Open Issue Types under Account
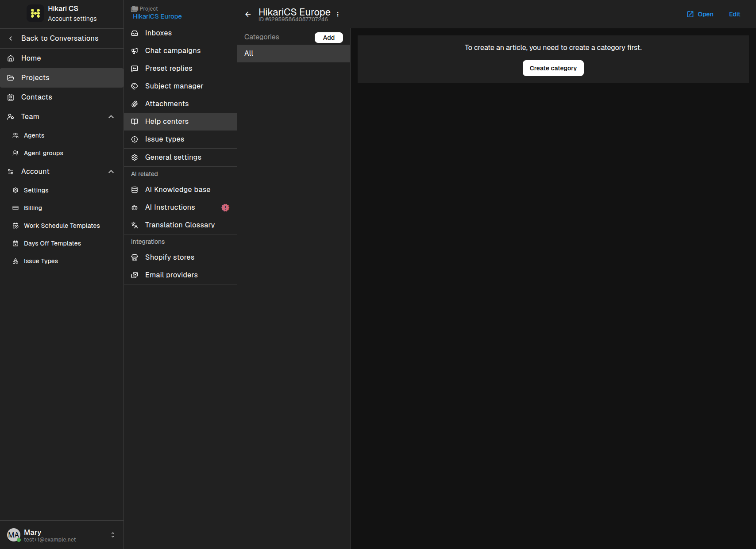756x549 pixels. pos(62,261)
